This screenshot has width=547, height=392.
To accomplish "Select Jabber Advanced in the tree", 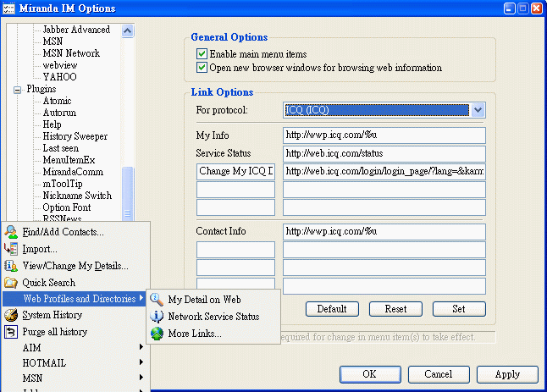I will [x=76, y=30].
